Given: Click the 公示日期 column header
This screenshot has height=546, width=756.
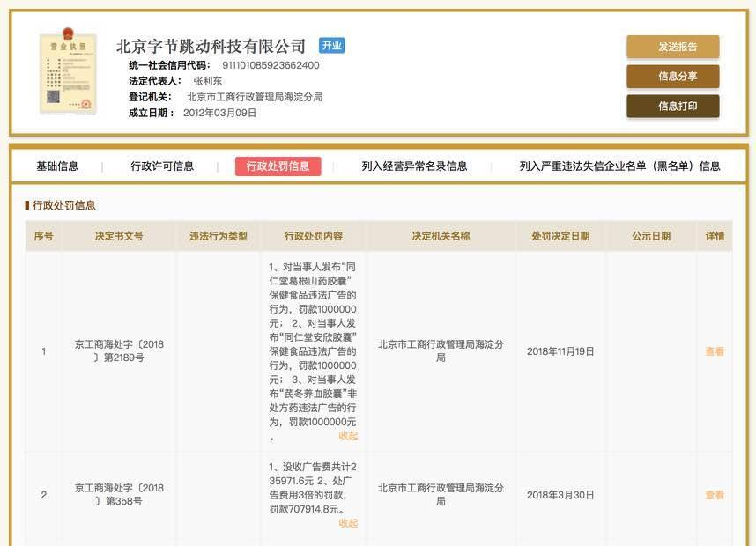Looking at the screenshot, I should [650, 236].
